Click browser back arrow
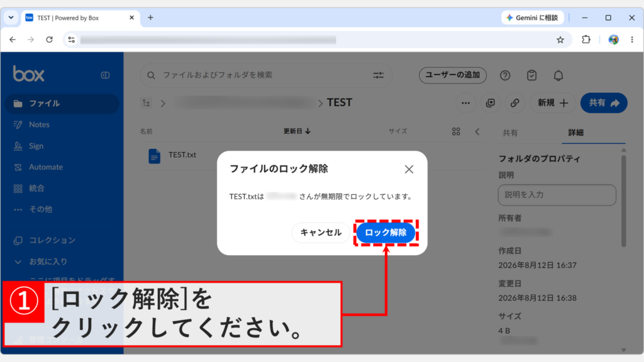 point(13,40)
